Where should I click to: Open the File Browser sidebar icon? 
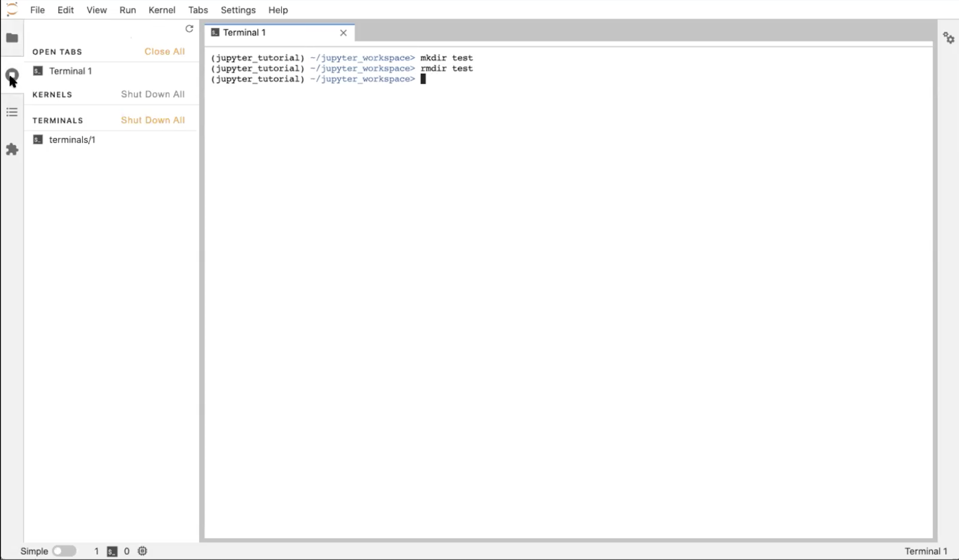tap(12, 38)
